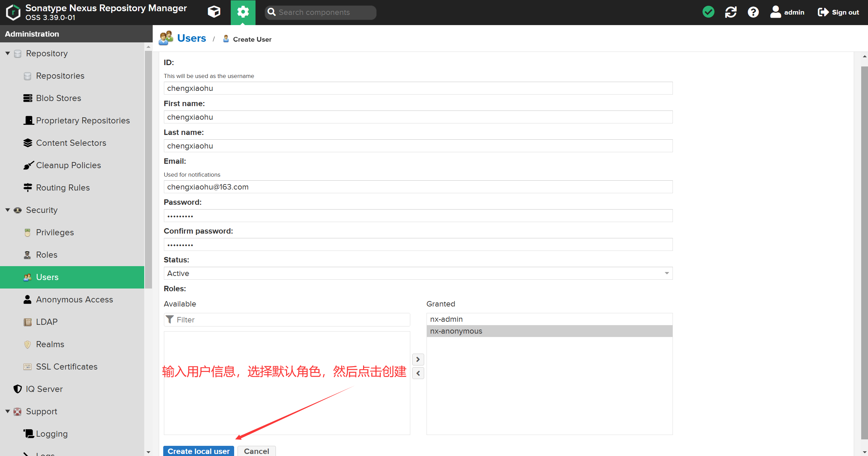
Task: Click the Users breadcrumb link
Action: point(191,38)
